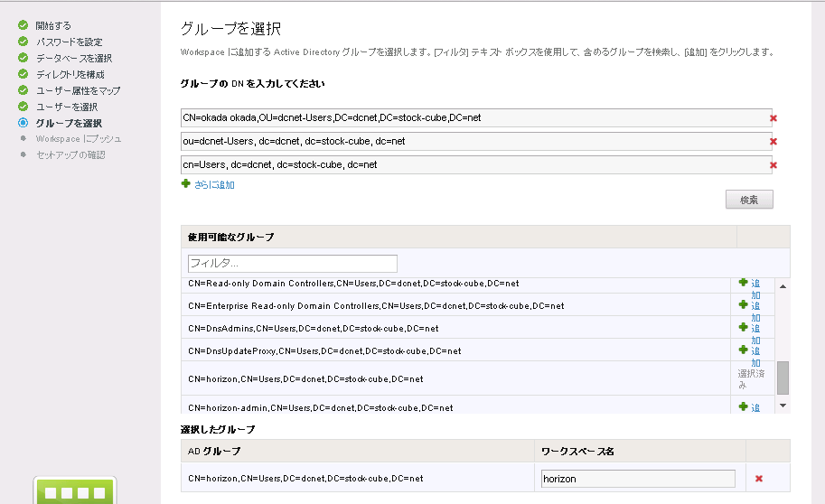This screenshot has width=825, height=504.
Task: Open the ユーザーを選択 step in the sidebar
Action: [x=66, y=107]
